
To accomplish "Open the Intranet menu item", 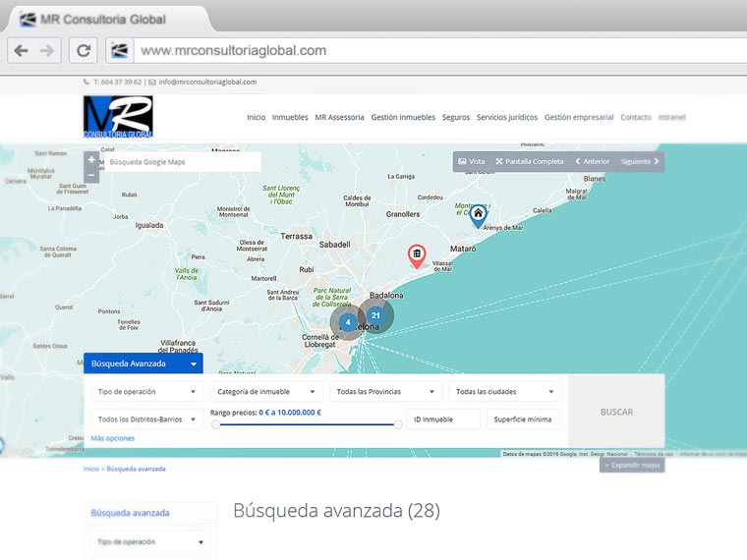I will [x=671, y=117].
